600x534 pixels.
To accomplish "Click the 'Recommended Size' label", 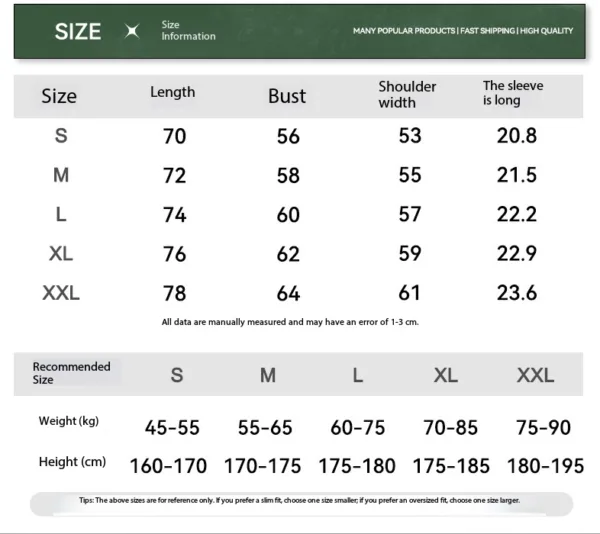I will click(x=71, y=373).
